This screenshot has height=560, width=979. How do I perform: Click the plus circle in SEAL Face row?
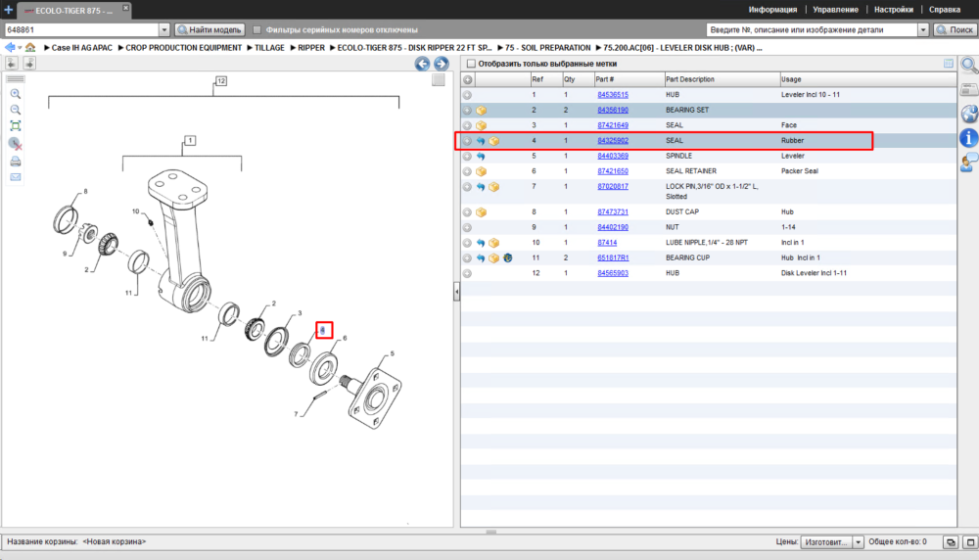(x=467, y=125)
